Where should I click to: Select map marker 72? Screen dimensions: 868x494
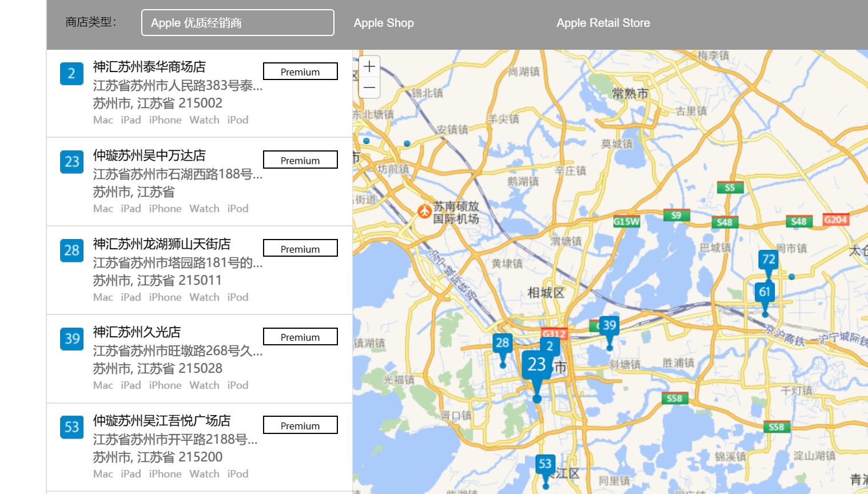point(769,260)
